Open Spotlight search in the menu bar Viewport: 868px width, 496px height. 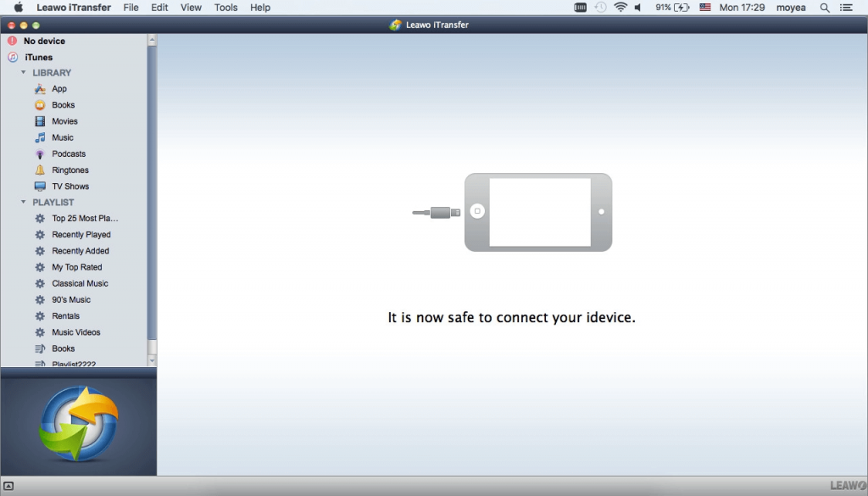[825, 8]
